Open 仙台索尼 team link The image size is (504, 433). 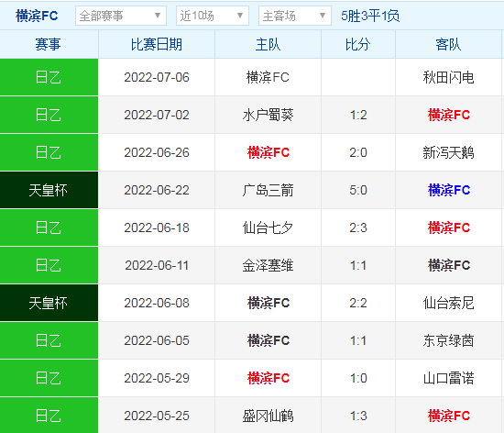(x=448, y=303)
